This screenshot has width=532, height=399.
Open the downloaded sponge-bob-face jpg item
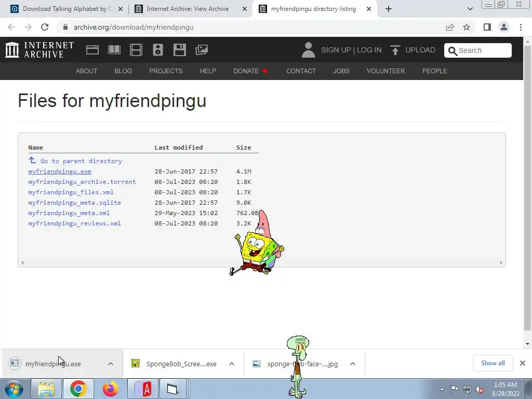302,364
